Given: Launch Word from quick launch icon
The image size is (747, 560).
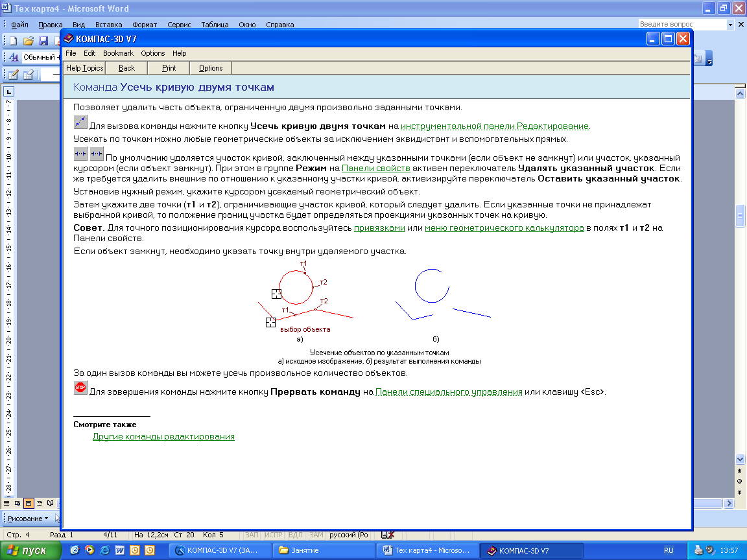Looking at the screenshot, I should coord(119,550).
